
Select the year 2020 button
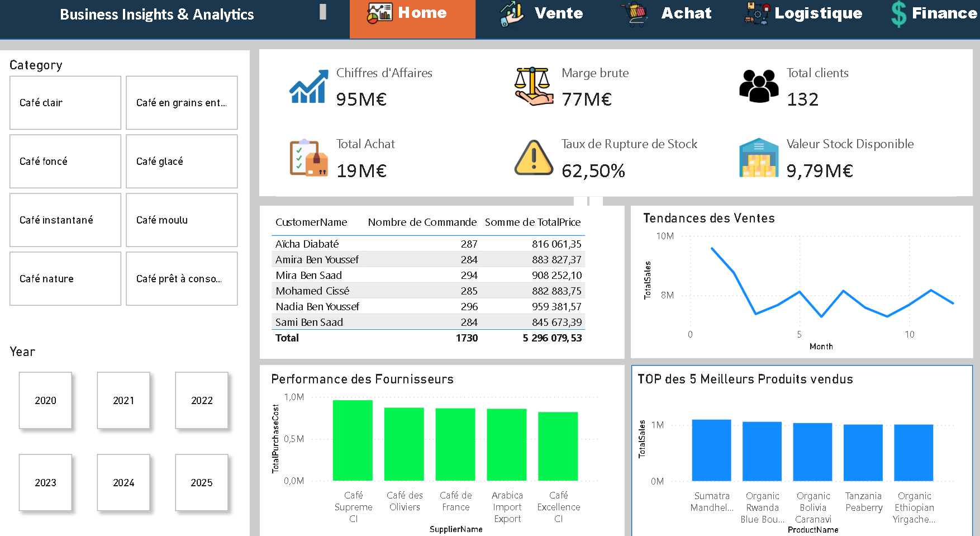click(45, 400)
